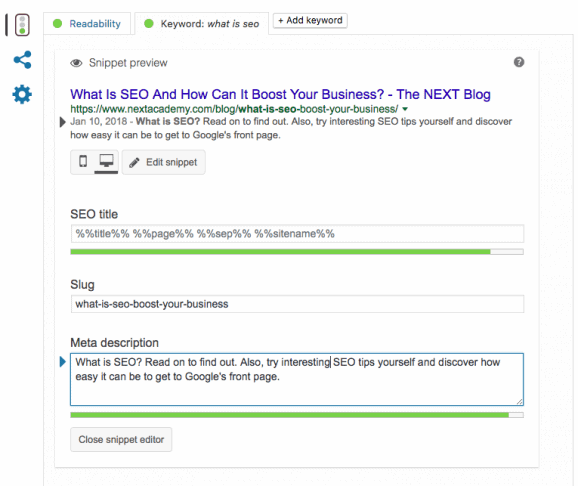Open the social share settings icon
The image size is (578, 486).
[22, 60]
